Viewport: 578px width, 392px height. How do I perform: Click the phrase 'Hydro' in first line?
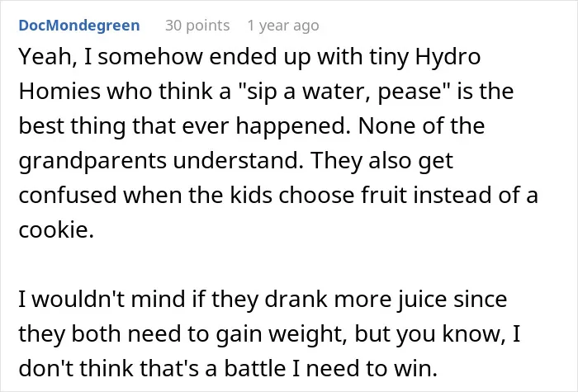point(448,58)
